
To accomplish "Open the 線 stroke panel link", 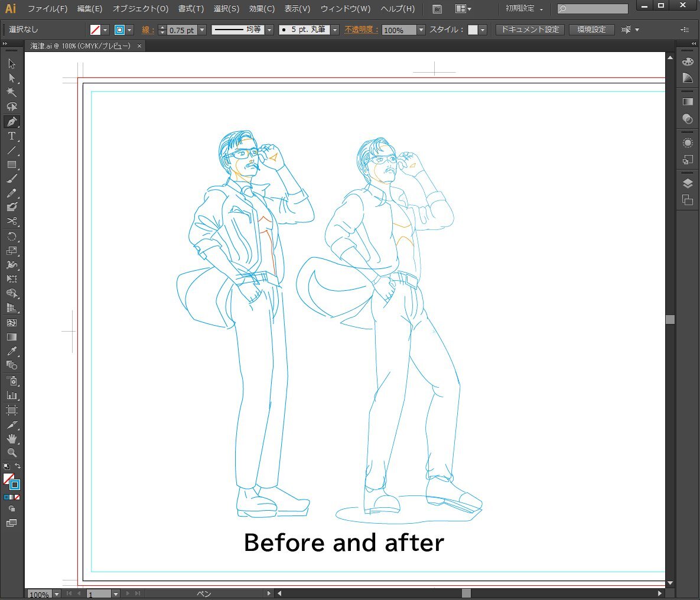I will (x=148, y=30).
